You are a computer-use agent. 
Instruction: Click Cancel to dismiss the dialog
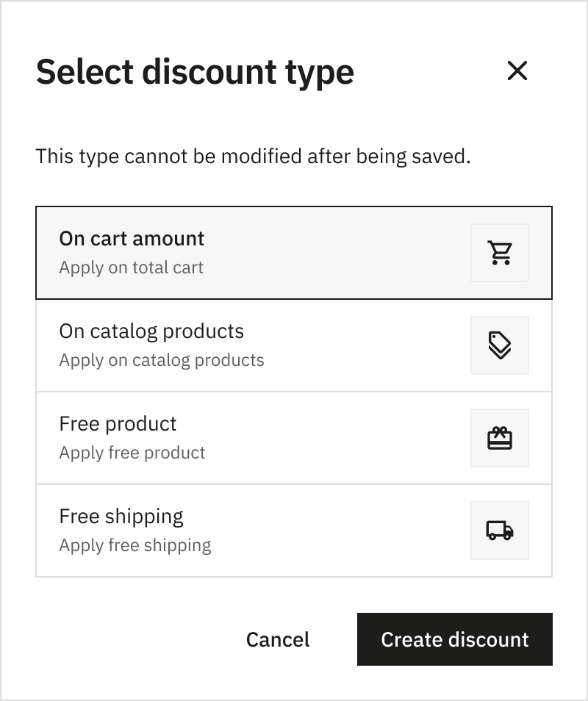click(278, 639)
